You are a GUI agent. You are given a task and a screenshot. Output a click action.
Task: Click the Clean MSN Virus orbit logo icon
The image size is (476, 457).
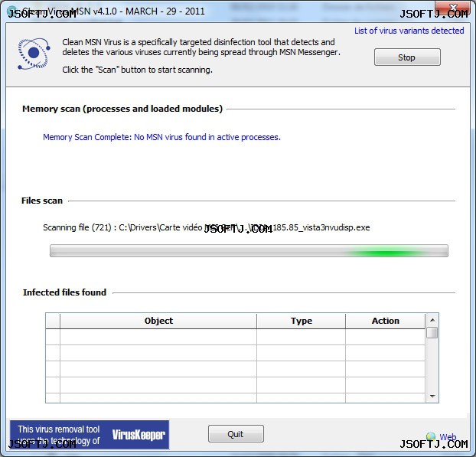[34, 54]
